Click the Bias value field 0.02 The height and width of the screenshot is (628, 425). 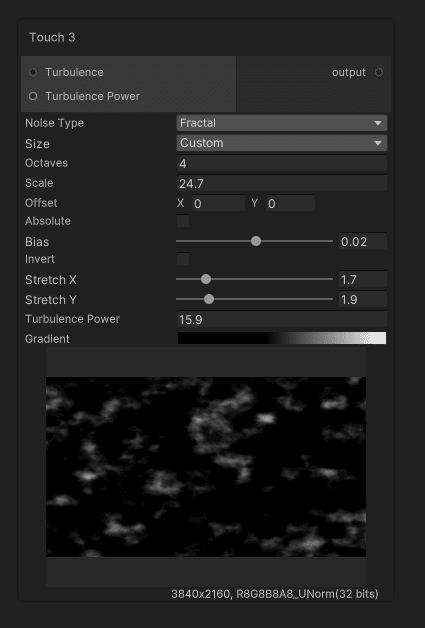(363, 242)
